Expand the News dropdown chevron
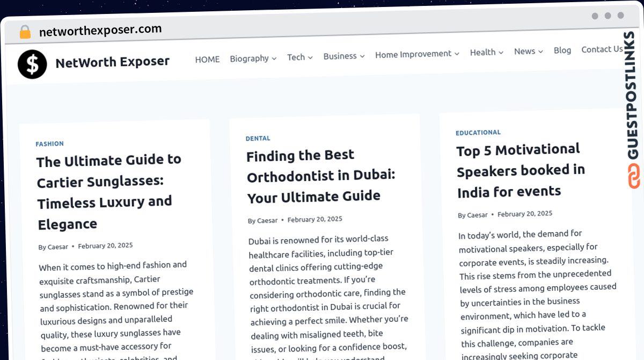This screenshot has width=644, height=360. click(540, 52)
